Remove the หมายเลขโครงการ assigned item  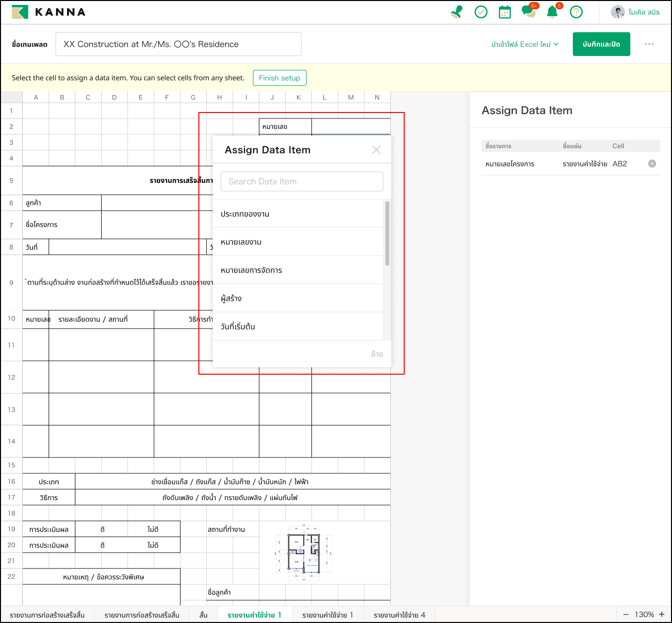(652, 164)
